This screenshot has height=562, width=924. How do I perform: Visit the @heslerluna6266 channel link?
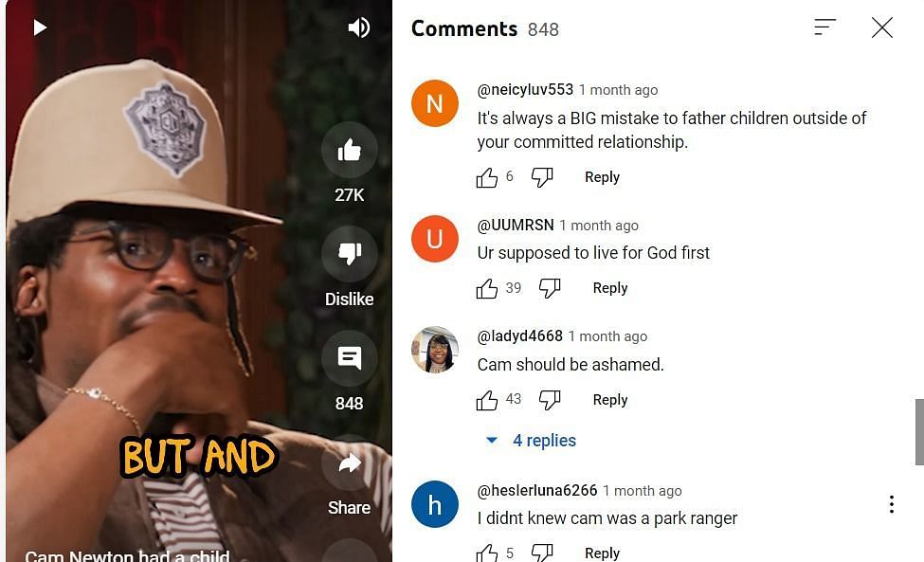536,490
